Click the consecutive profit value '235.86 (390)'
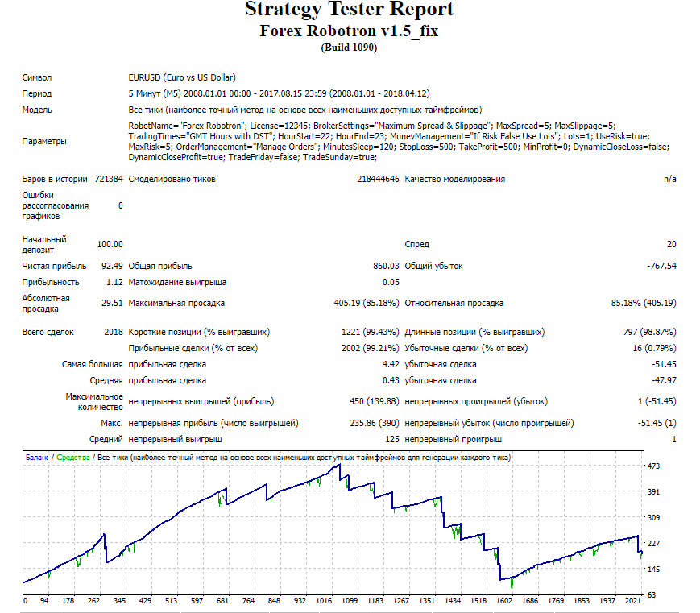This screenshot has width=700, height=613. pos(374,423)
